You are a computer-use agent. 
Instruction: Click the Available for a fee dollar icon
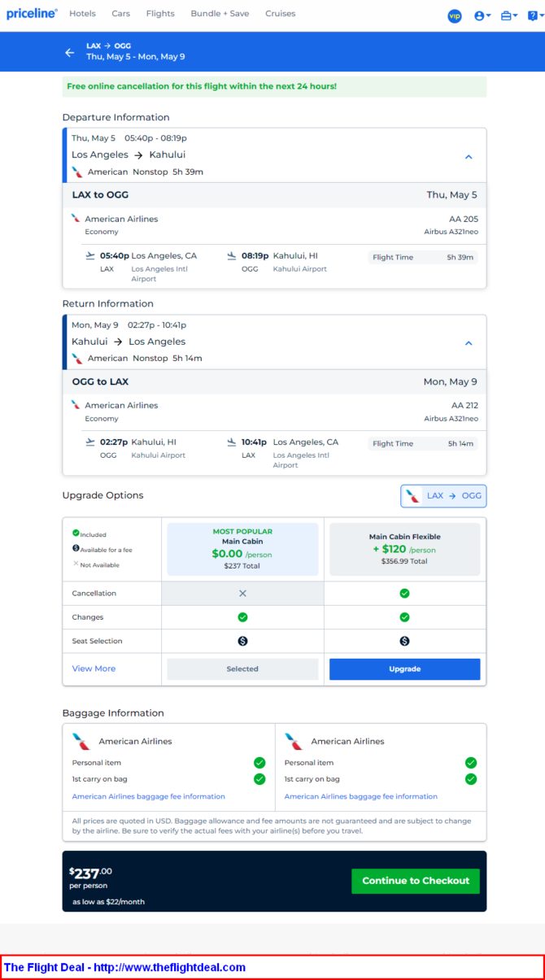(76, 549)
